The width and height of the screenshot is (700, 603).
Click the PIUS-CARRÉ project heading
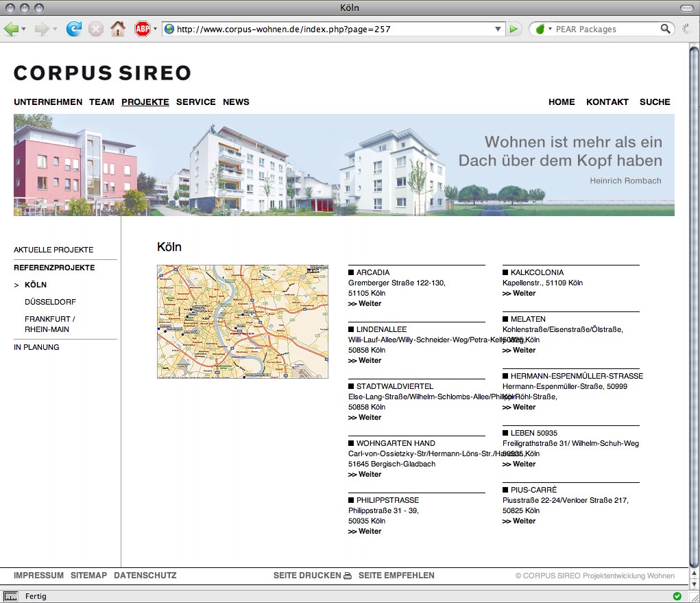pyautogui.click(x=533, y=490)
